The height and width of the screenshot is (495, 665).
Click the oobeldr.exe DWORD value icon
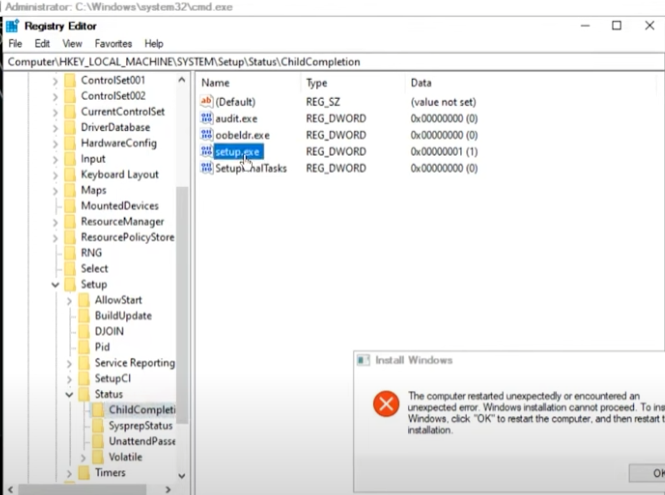(x=206, y=135)
